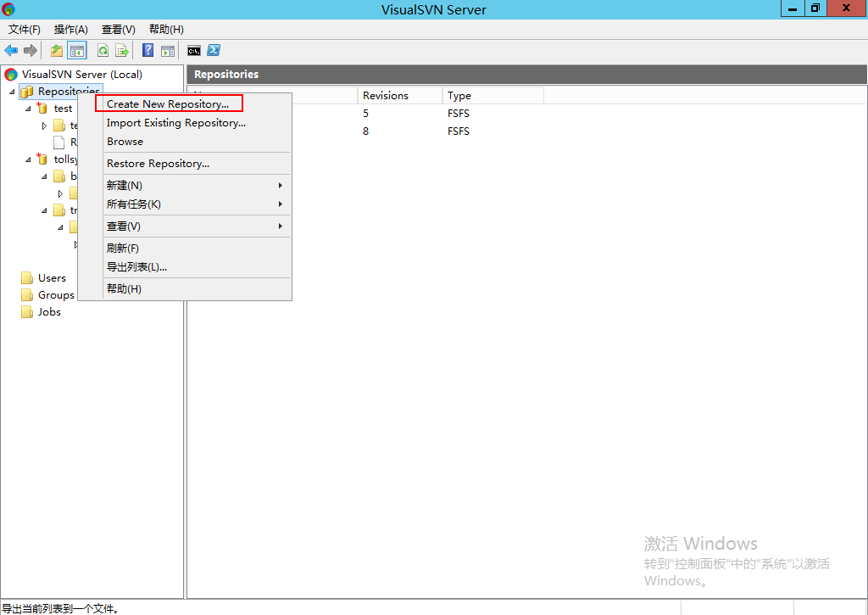Viewport: 868px width, 615px height.
Task: Close the VisualSVN Server window
Action: click(847, 8)
